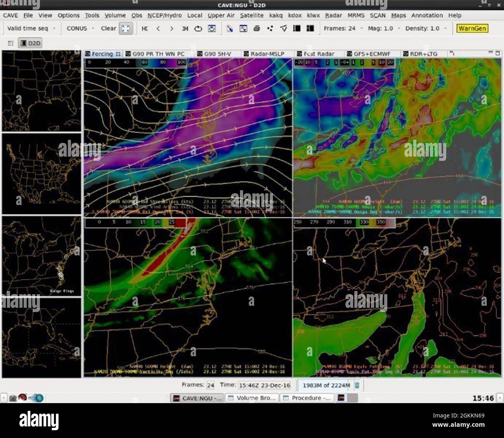Expand the Mag: 1.0 dropdown
This screenshot has height=438, width=504.
tap(383, 28)
